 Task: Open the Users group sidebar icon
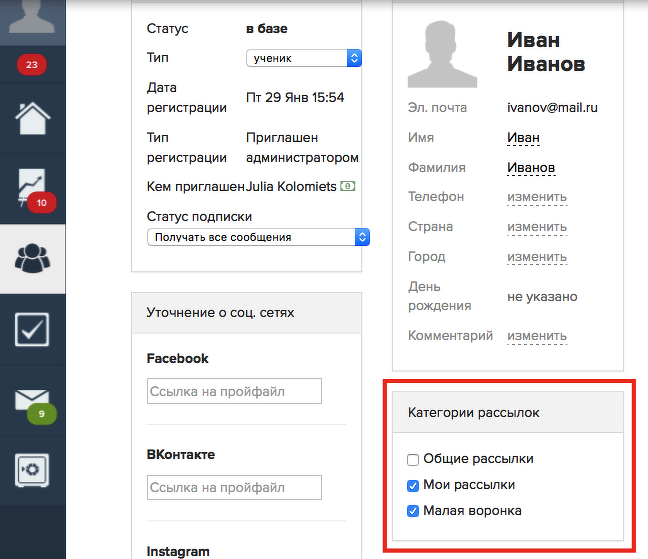(x=33, y=259)
